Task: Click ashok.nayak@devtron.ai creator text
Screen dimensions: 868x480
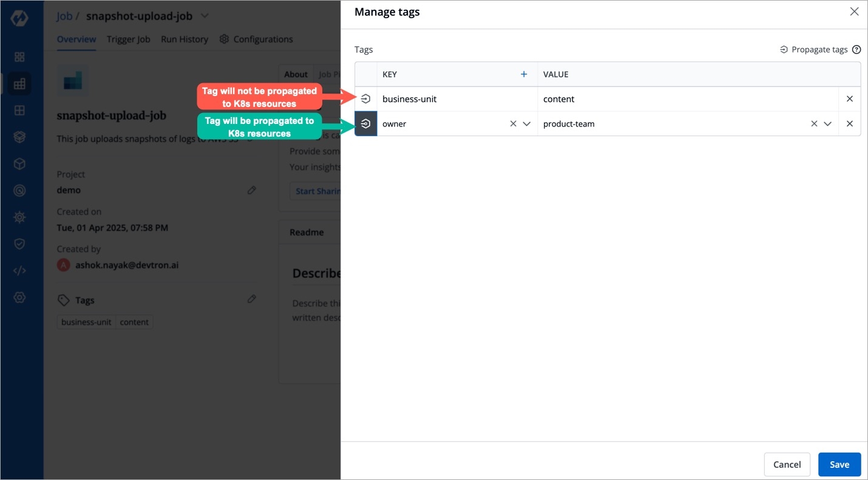Action: 127,265
